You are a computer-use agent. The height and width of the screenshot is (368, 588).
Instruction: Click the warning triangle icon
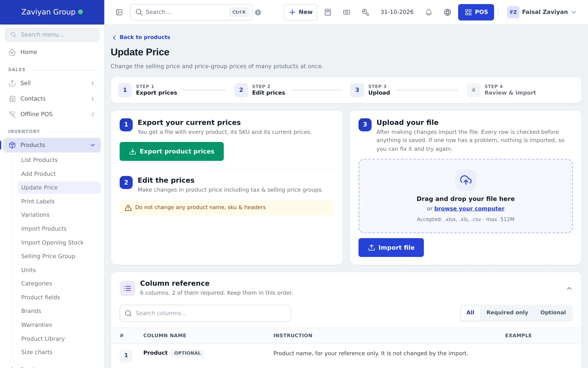[128, 208]
